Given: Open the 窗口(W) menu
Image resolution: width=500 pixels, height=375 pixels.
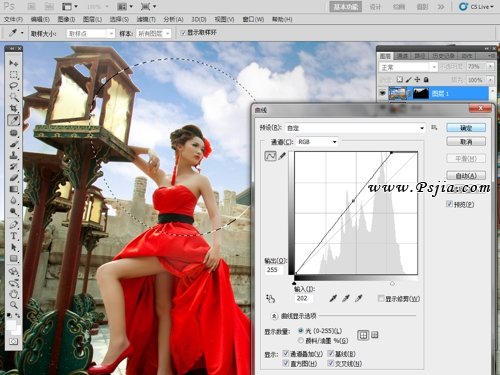Looking at the screenshot, I should pyautogui.click(x=253, y=19).
